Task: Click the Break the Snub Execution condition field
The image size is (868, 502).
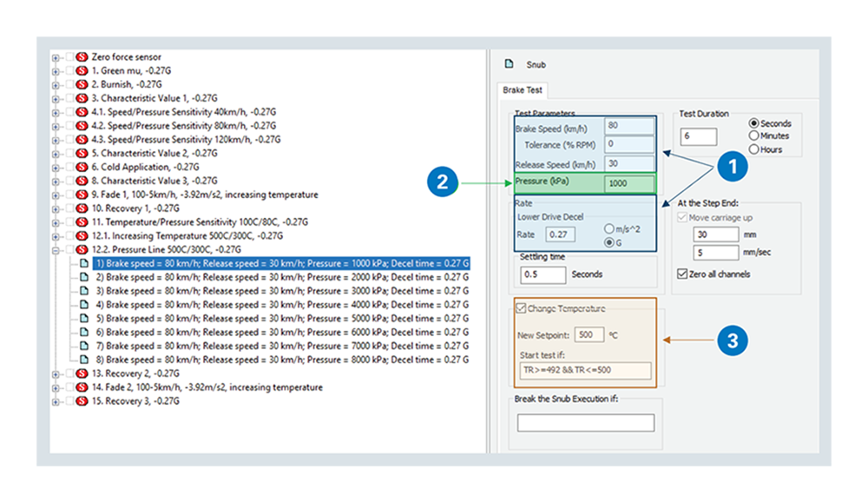Action: (x=585, y=423)
